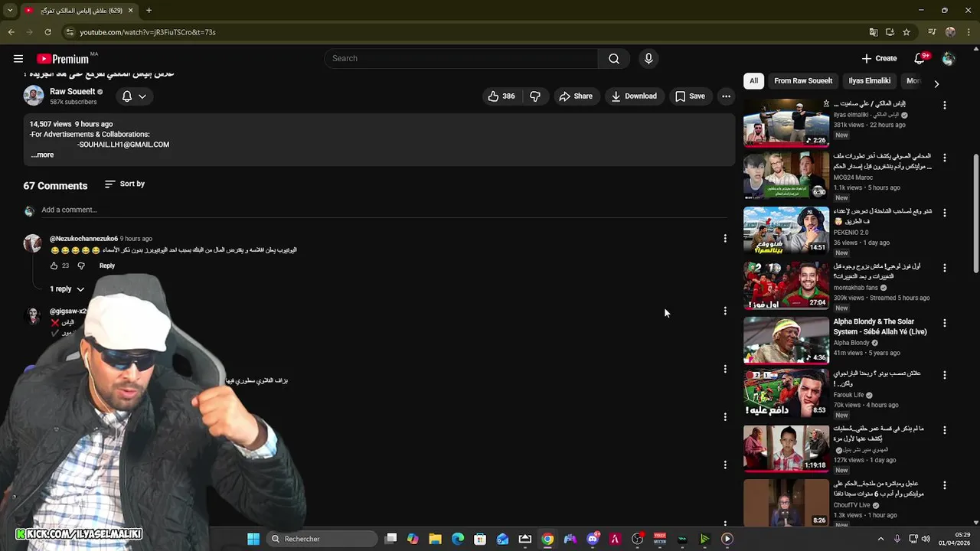Image resolution: width=980 pixels, height=551 pixels.
Task: Open the Sort by comments dropdown
Action: [124, 184]
